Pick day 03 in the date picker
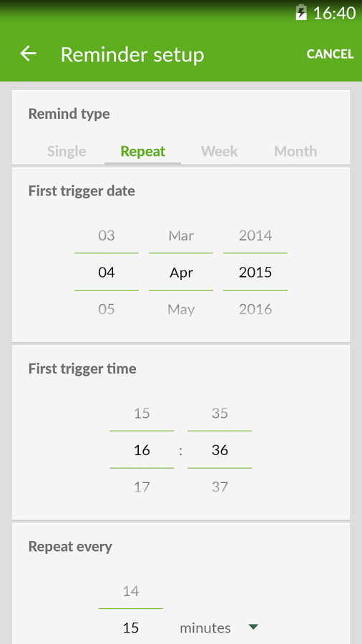The height and width of the screenshot is (644, 362). pyautogui.click(x=107, y=235)
